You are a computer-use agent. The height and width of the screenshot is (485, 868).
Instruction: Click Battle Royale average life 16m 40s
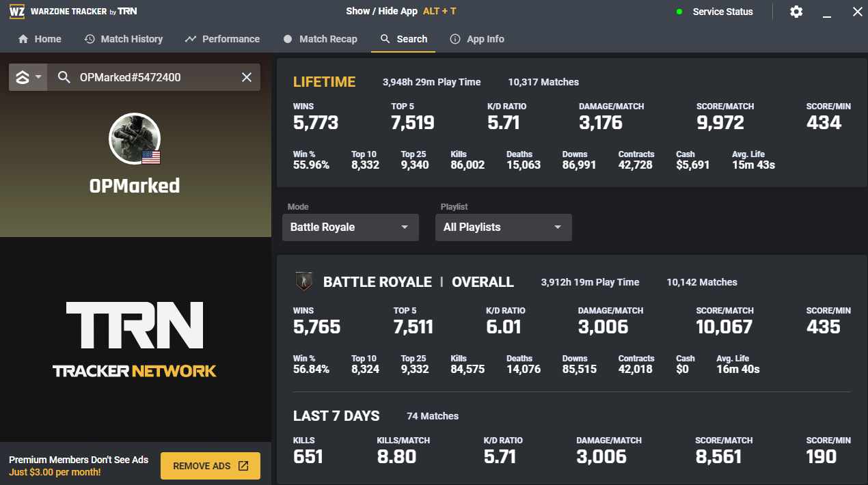pos(738,369)
